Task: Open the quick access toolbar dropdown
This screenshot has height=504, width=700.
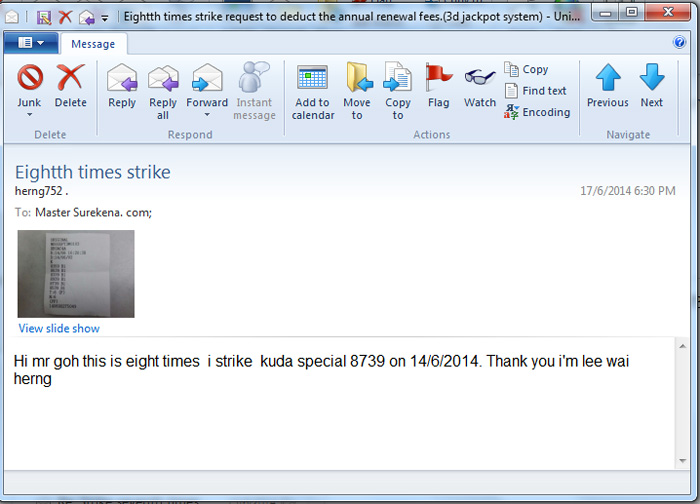Action: 105,18
